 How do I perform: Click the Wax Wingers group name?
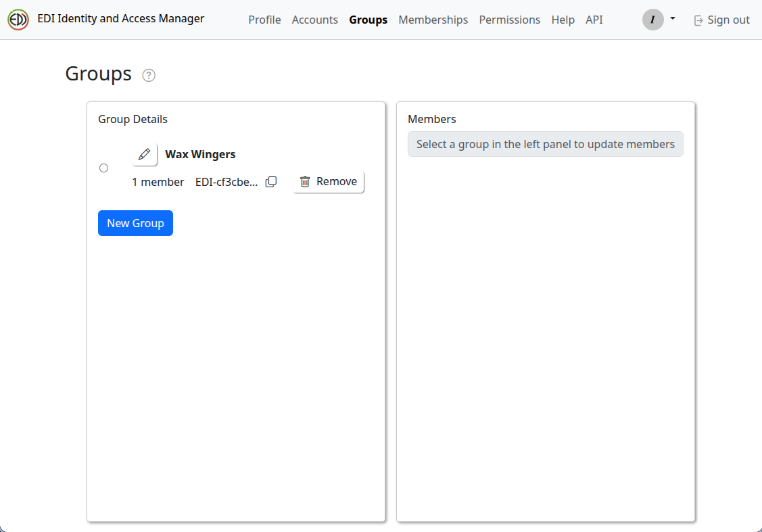(200, 155)
